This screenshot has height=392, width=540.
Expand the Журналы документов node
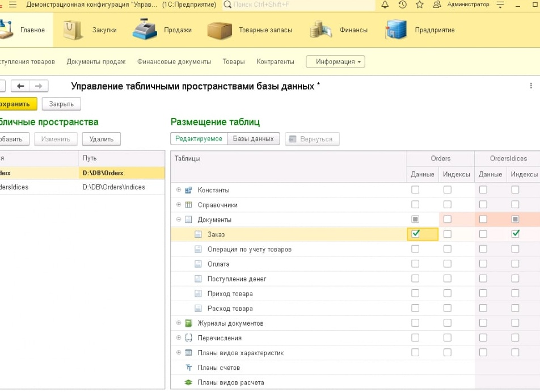pos(178,323)
